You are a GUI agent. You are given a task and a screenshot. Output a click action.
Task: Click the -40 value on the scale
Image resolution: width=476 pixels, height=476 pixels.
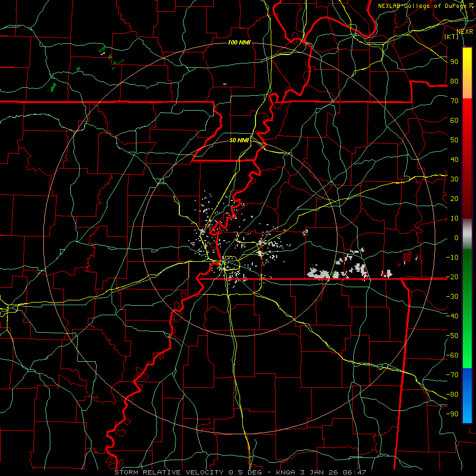[x=452, y=316]
